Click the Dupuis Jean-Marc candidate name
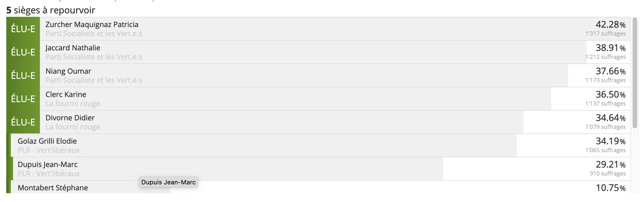 tap(48, 164)
